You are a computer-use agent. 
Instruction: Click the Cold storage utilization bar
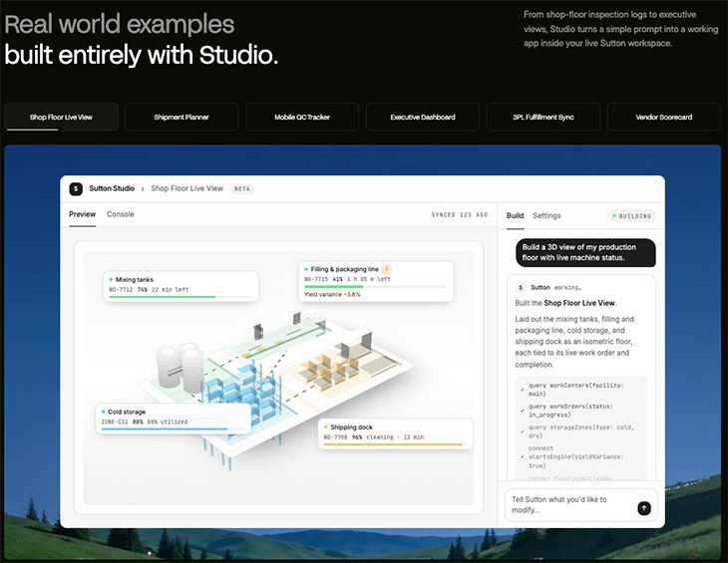(174, 428)
